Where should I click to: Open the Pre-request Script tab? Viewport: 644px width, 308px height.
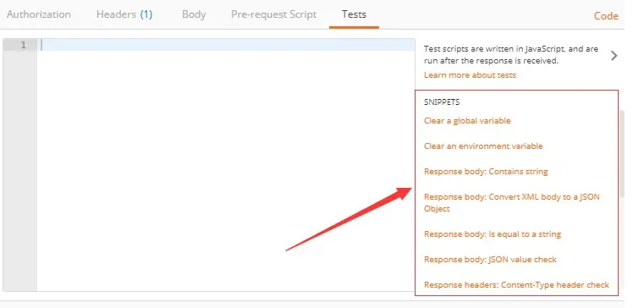pyautogui.click(x=273, y=14)
